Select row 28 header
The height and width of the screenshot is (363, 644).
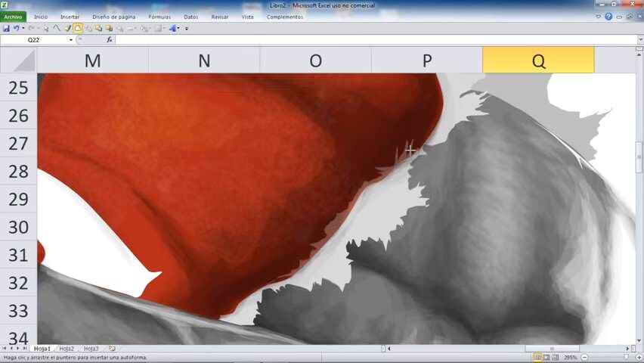(x=18, y=171)
